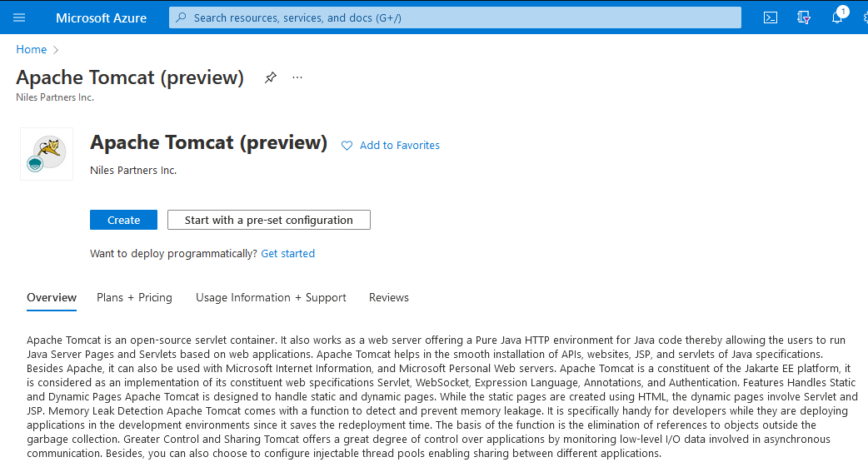Image resolution: width=868 pixels, height=467 pixels.
Task: Open the directories and subscriptions filter
Action: [x=804, y=17]
